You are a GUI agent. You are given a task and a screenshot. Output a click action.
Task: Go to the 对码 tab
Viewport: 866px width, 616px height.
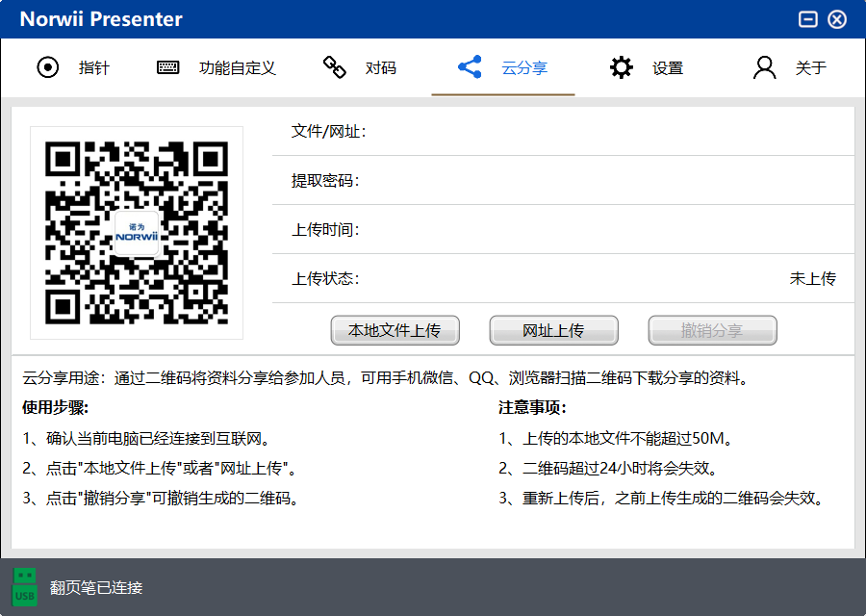(360, 67)
